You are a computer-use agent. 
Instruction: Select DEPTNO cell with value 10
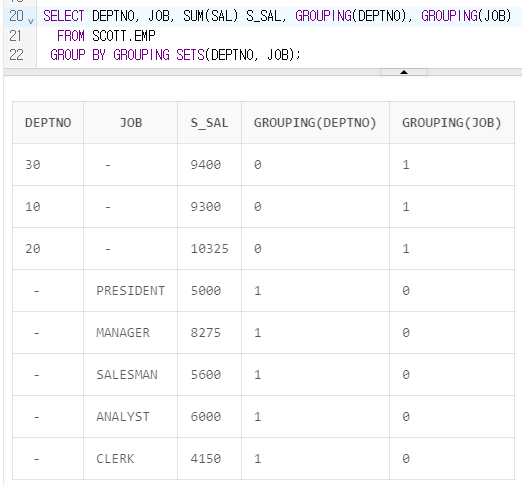48,207
